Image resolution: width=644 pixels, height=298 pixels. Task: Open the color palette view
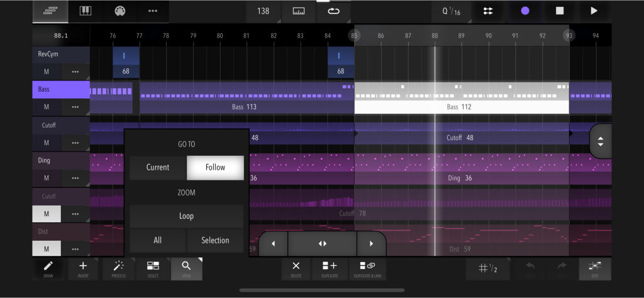119,11
